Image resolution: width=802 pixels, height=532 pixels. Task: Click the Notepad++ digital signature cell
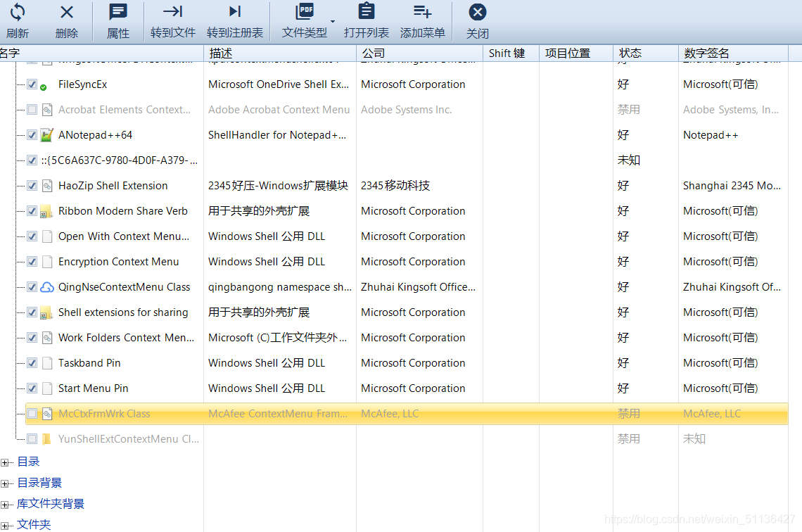point(711,135)
